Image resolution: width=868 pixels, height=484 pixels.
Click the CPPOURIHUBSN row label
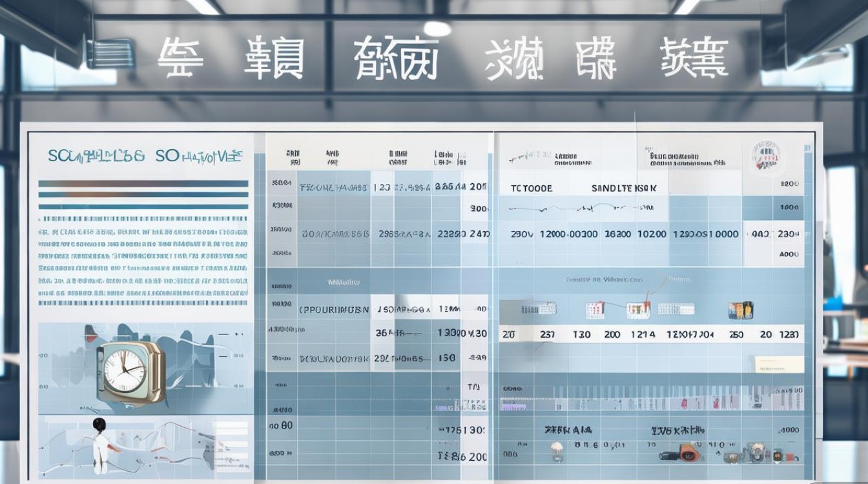point(334,310)
